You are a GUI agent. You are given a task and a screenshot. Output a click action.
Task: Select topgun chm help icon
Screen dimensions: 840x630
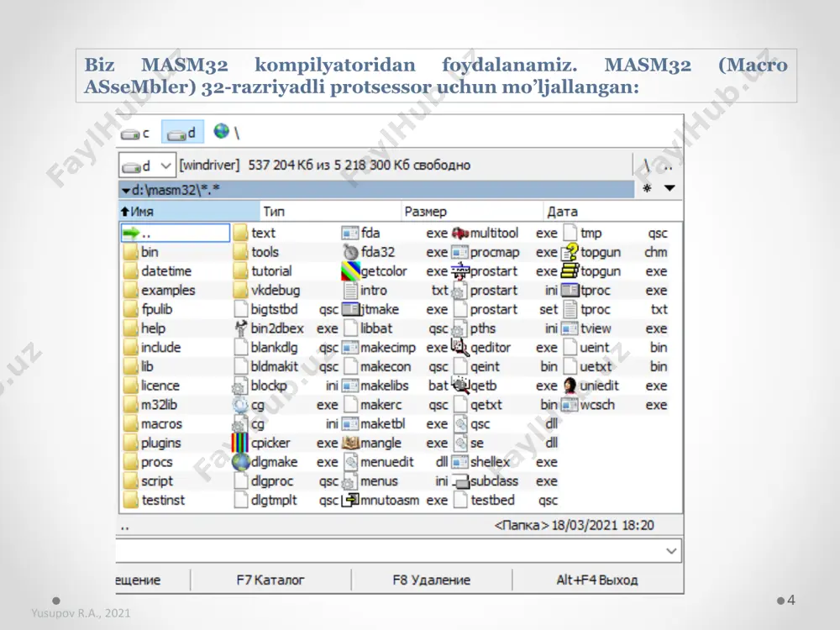(570, 252)
